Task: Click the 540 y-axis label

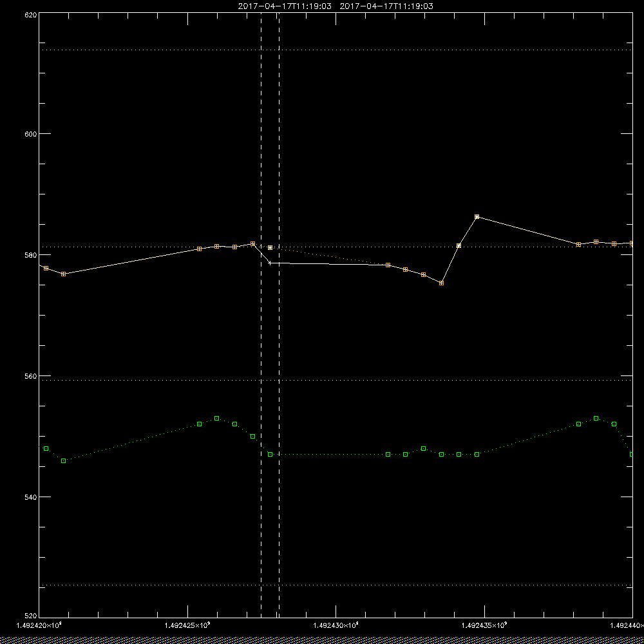Action: 31,497
